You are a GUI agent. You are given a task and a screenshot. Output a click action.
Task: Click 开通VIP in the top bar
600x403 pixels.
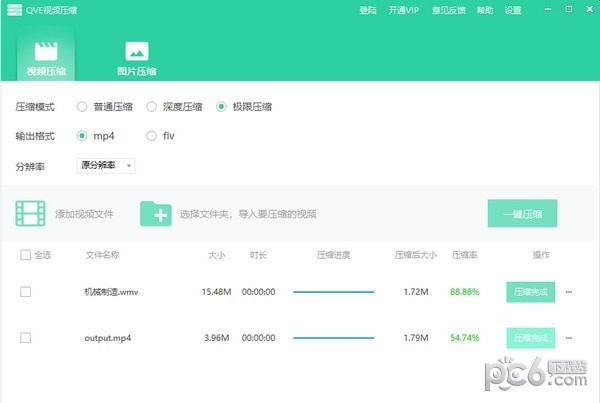403,10
